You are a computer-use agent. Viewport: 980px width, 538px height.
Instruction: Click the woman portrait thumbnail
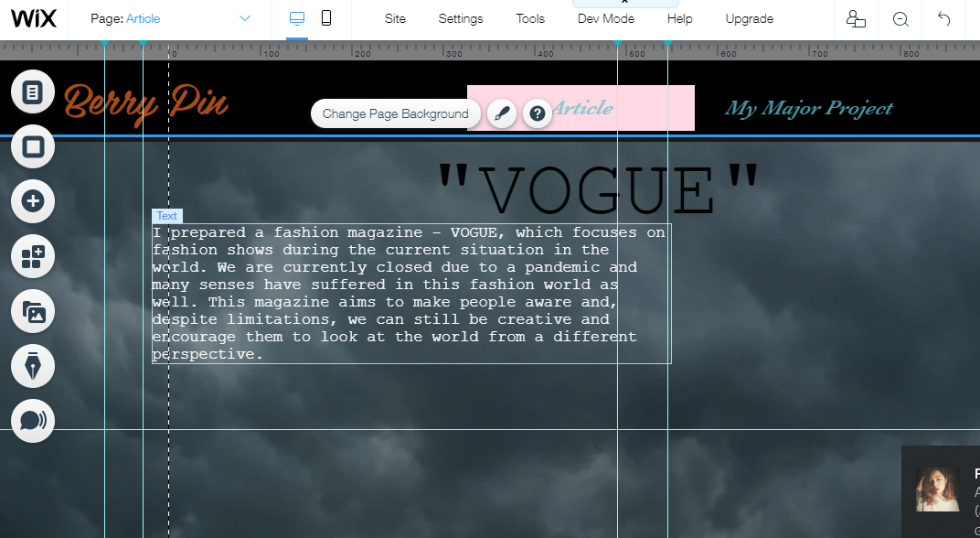pyautogui.click(x=938, y=490)
